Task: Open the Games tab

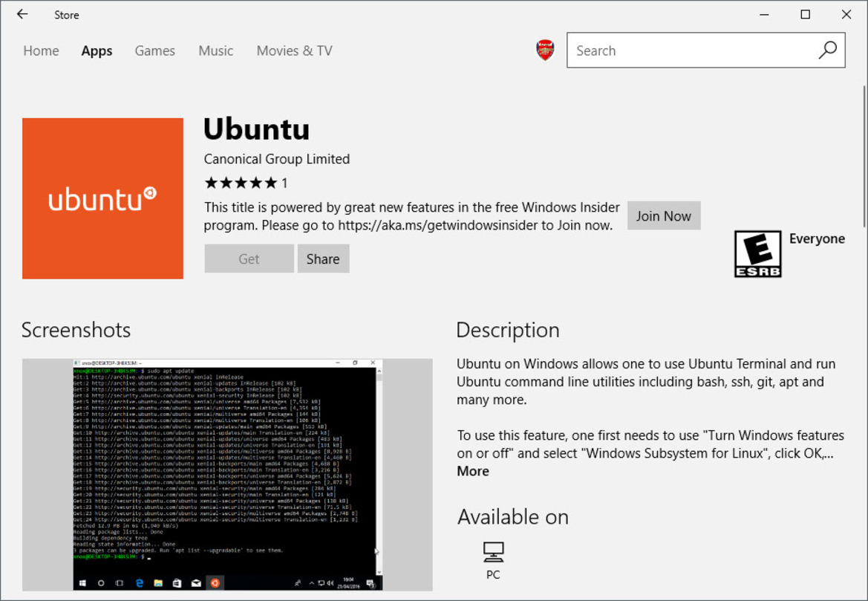Action: tap(154, 51)
